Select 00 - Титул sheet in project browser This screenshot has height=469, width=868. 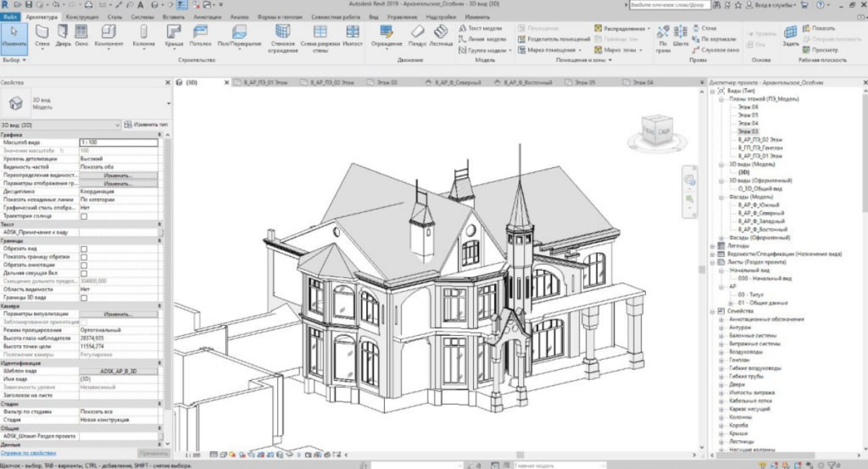(751, 295)
